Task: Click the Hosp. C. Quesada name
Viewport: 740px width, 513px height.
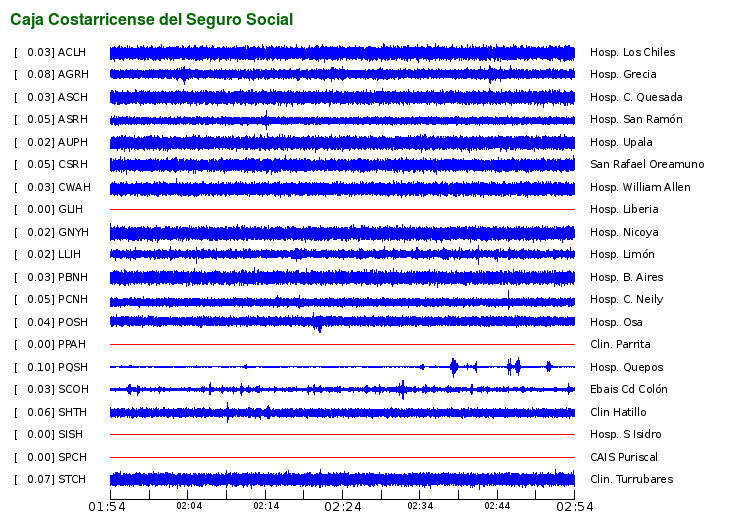Action: point(636,97)
